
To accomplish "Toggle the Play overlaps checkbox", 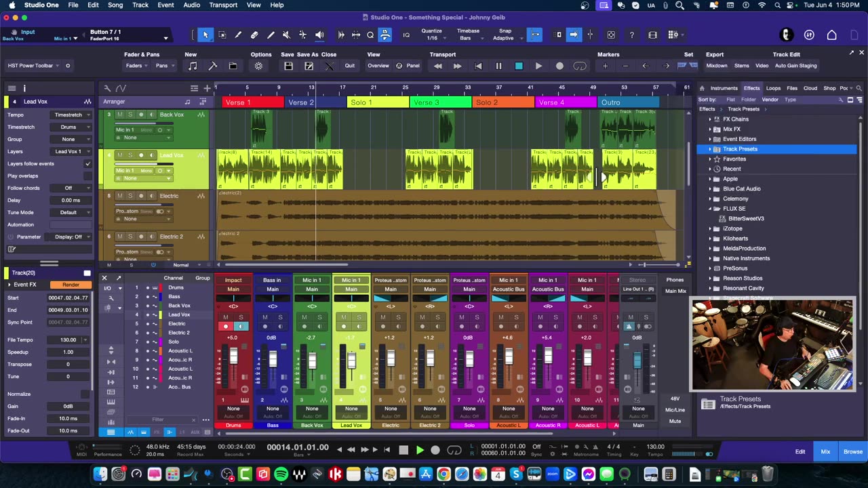I will coord(87,176).
